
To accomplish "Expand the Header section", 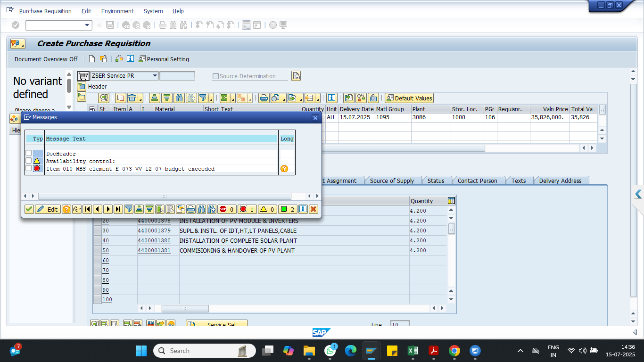I will pos(82,87).
